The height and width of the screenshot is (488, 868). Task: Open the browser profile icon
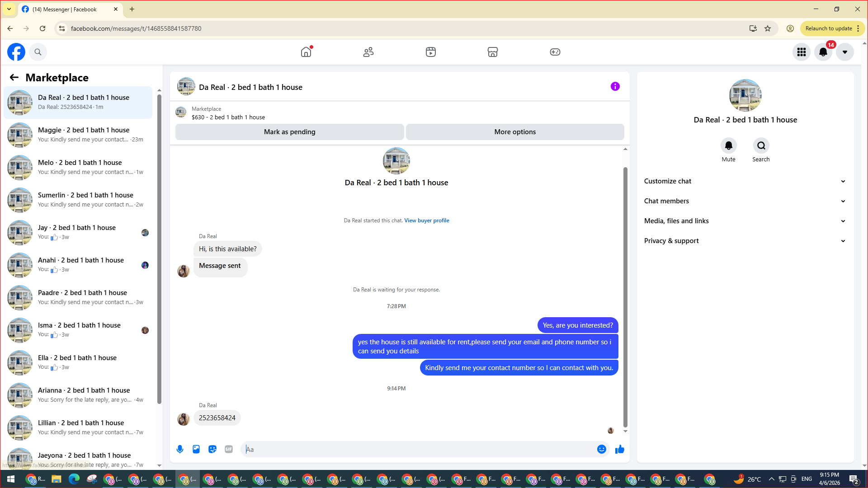790,28
